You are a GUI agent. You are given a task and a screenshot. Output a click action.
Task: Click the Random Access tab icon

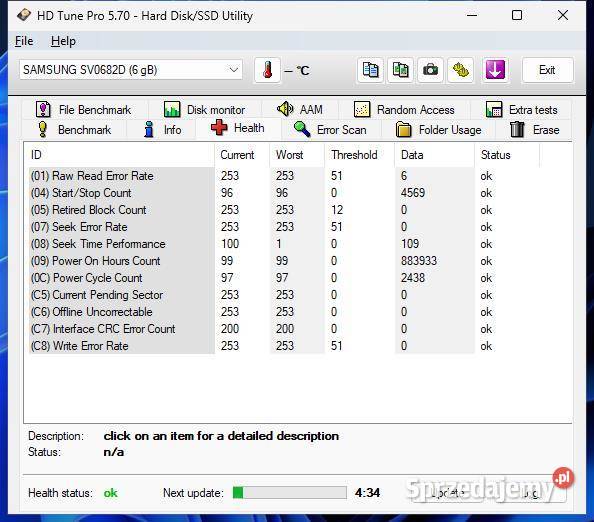362,109
